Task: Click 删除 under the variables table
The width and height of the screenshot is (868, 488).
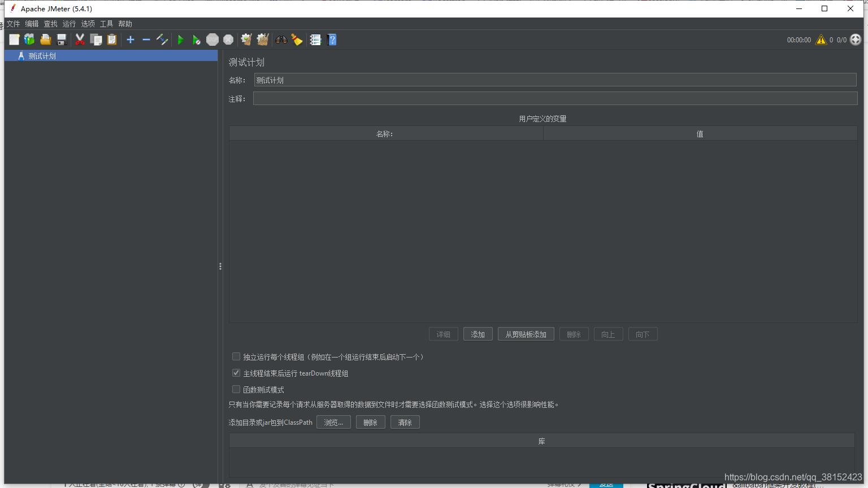Action: (574, 334)
